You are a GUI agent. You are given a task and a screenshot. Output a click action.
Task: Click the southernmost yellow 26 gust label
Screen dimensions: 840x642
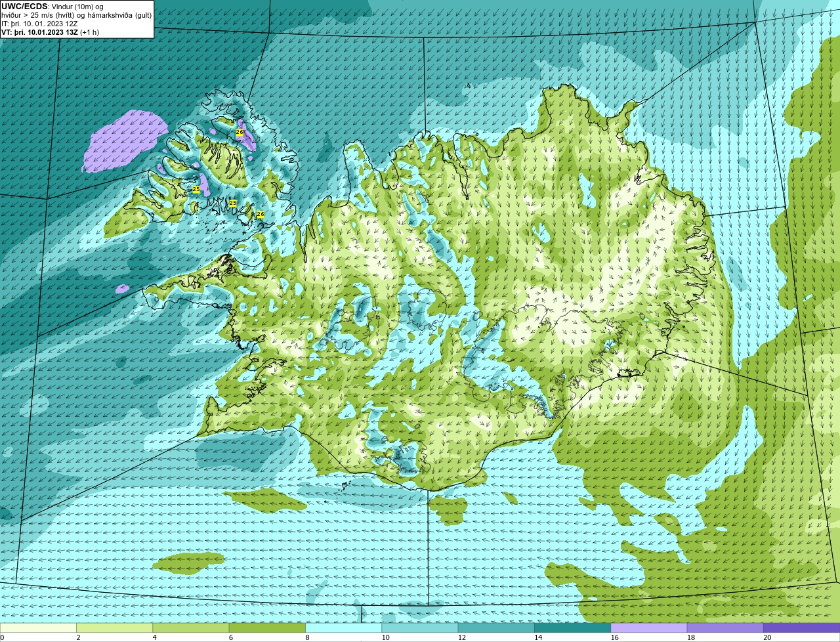click(260, 214)
